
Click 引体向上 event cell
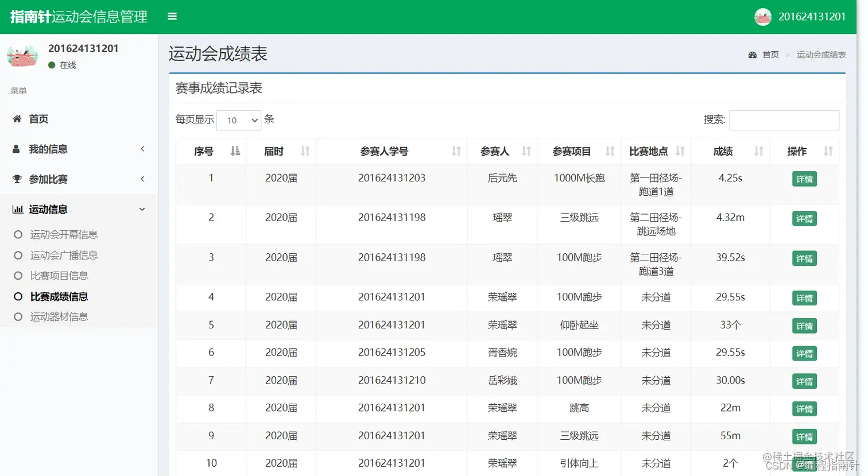(x=579, y=463)
